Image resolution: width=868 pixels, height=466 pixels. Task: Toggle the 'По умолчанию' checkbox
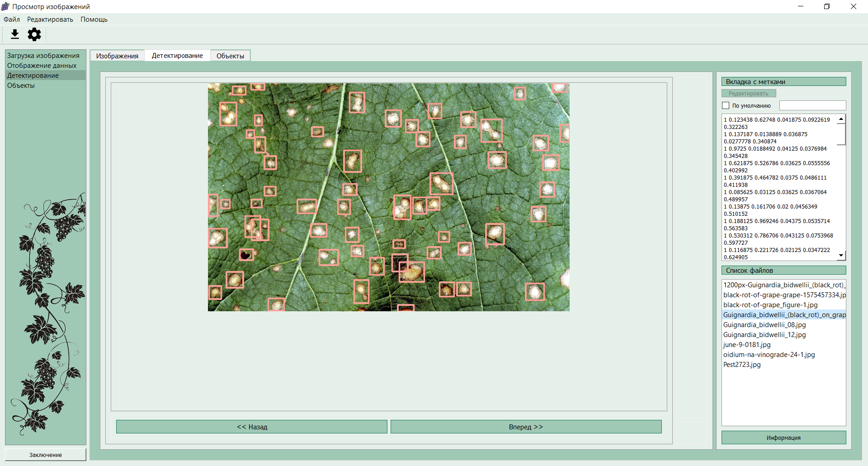pyautogui.click(x=726, y=105)
